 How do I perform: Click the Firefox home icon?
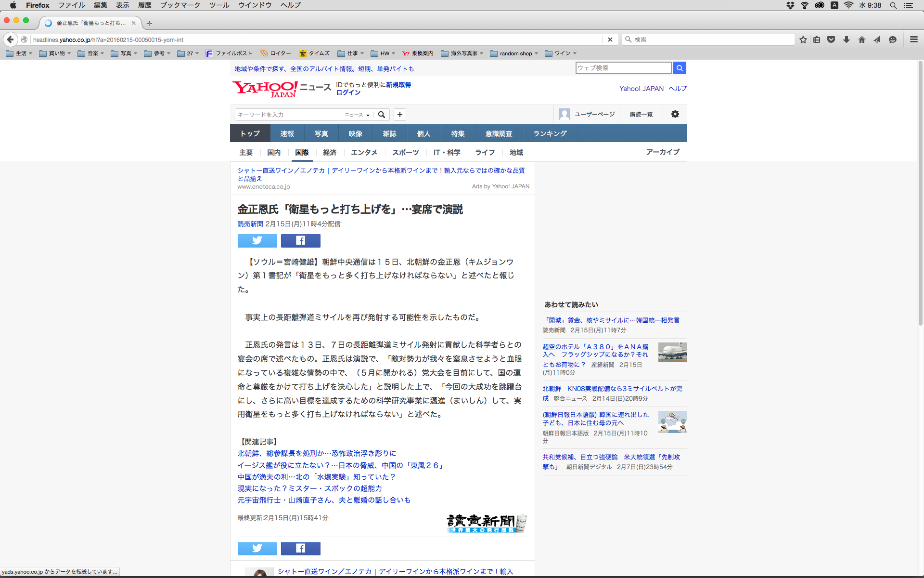[x=862, y=39]
